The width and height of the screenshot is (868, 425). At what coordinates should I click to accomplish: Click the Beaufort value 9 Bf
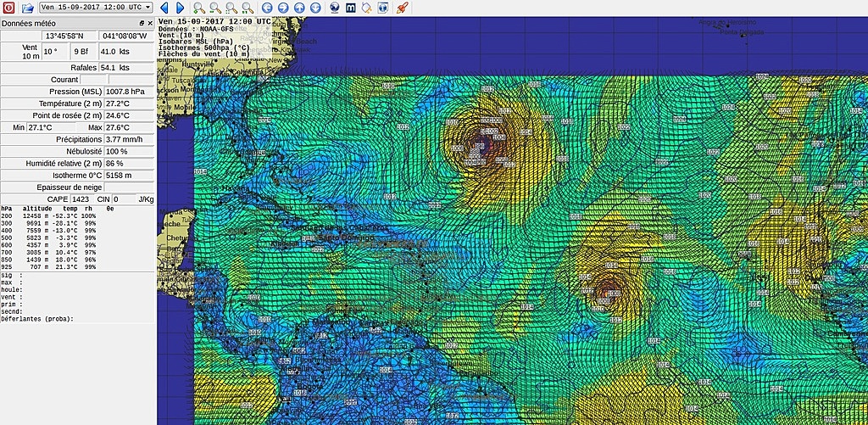click(x=84, y=52)
